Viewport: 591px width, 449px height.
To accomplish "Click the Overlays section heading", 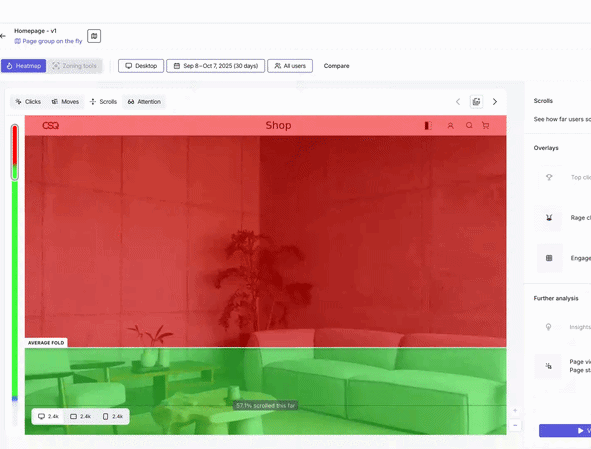I will [546, 148].
